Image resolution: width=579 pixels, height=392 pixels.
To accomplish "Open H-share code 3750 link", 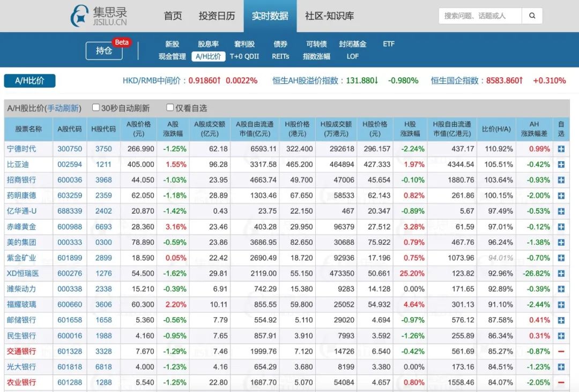I will point(103,149).
